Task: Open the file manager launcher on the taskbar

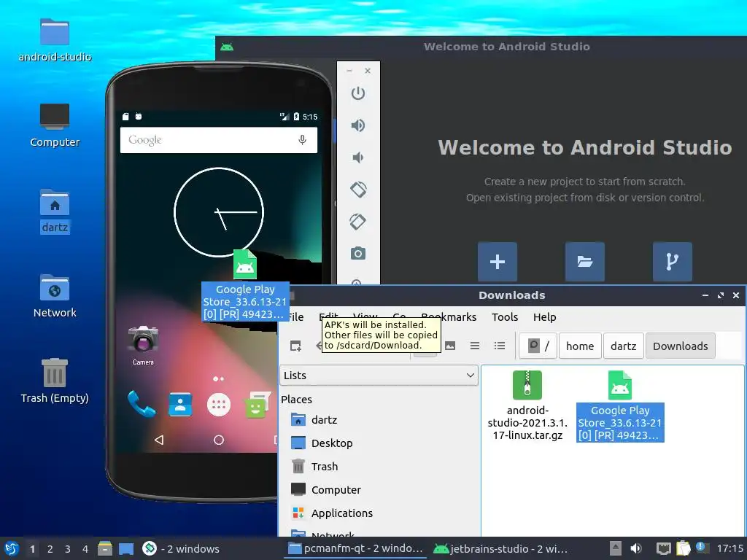Action: click(105, 548)
